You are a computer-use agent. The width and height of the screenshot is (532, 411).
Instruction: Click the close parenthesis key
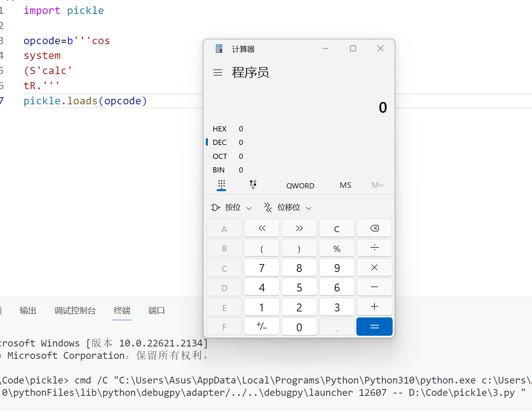[x=299, y=248]
